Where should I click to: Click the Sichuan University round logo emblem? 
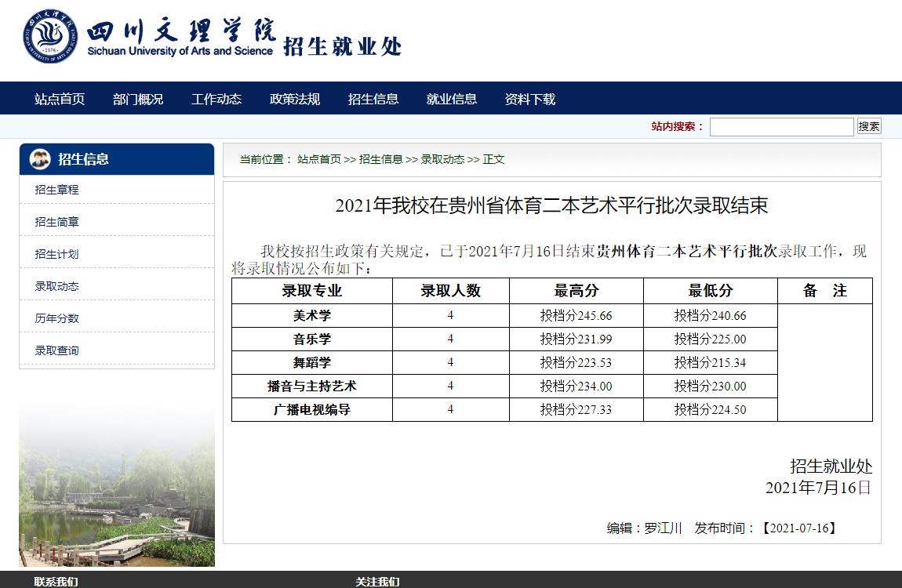pos(50,37)
